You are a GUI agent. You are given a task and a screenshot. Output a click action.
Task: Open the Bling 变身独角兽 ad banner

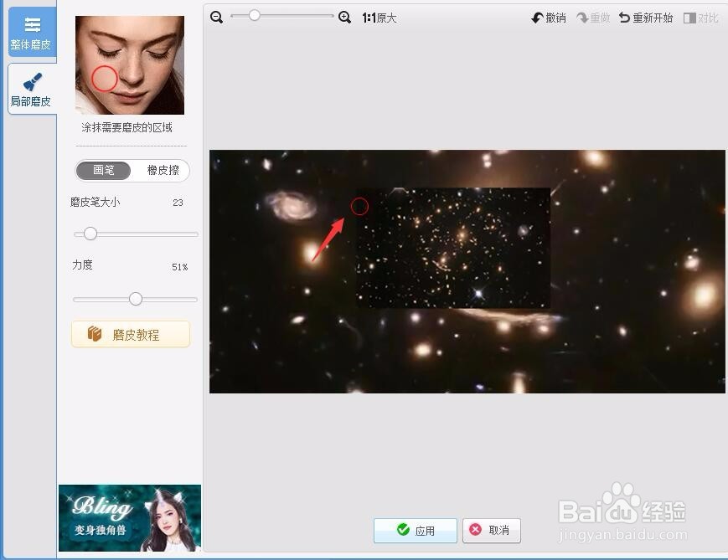click(x=130, y=518)
